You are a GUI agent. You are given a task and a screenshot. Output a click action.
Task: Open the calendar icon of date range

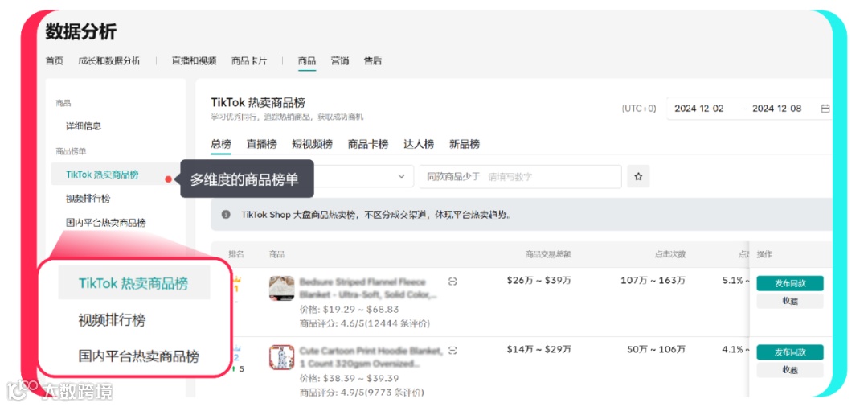click(825, 109)
